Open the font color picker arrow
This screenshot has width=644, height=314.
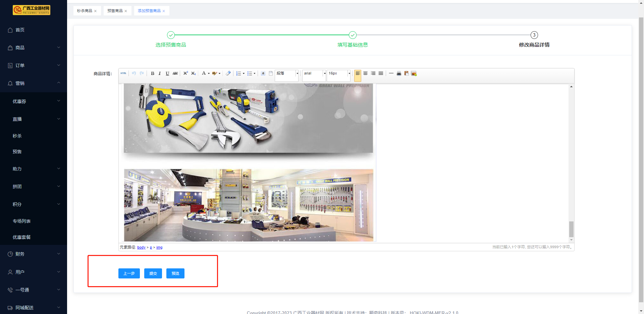tap(209, 73)
